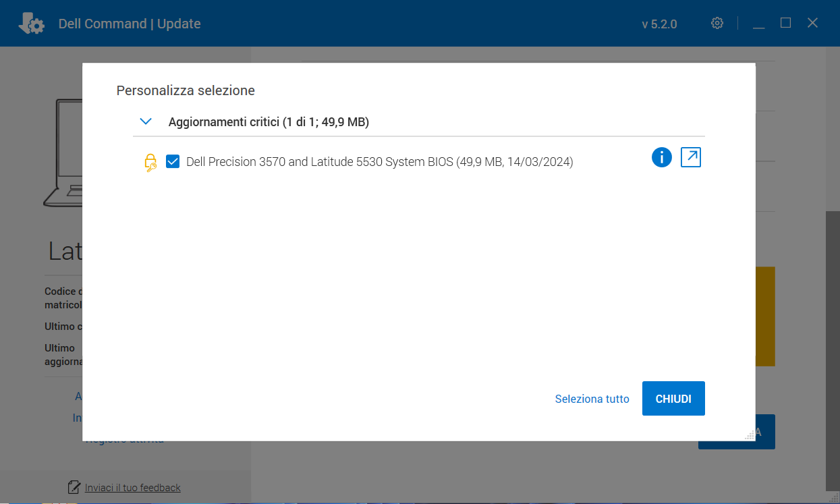Click the BIOS update name text
The image size is (840, 504).
coord(379,162)
